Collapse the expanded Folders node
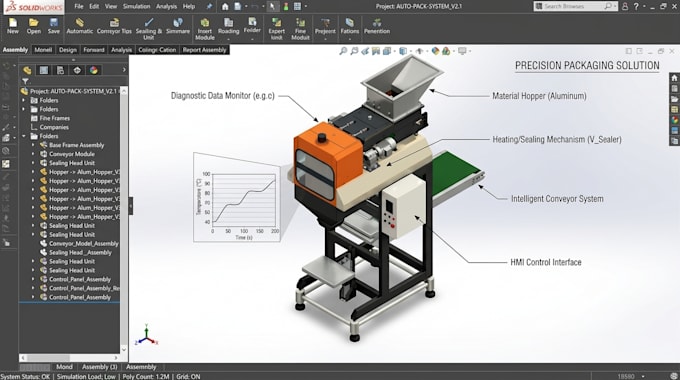 24,136
